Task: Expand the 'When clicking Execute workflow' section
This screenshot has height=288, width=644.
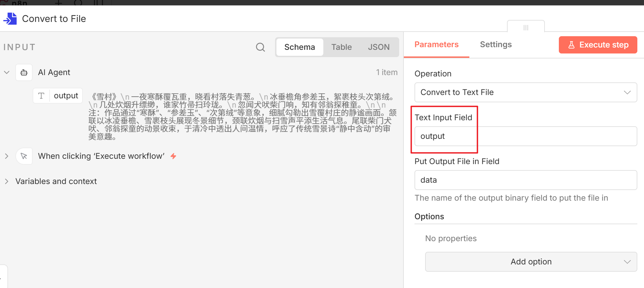Action: pos(7,156)
